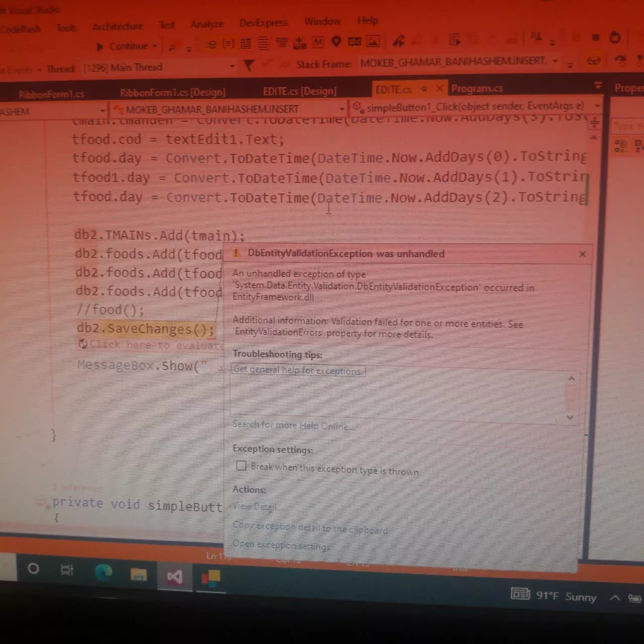Click the //food(); comment line
Image resolution: width=644 pixels, height=644 pixels.
pyautogui.click(x=111, y=309)
